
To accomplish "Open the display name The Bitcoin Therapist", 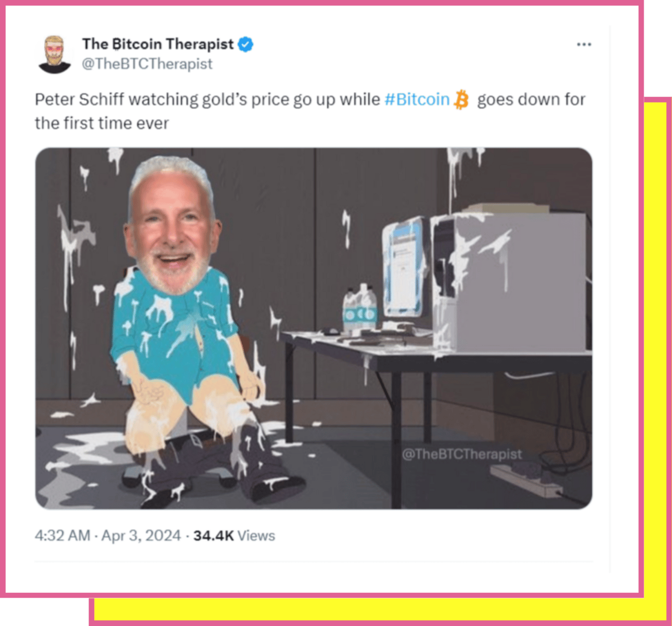I will 158,44.
